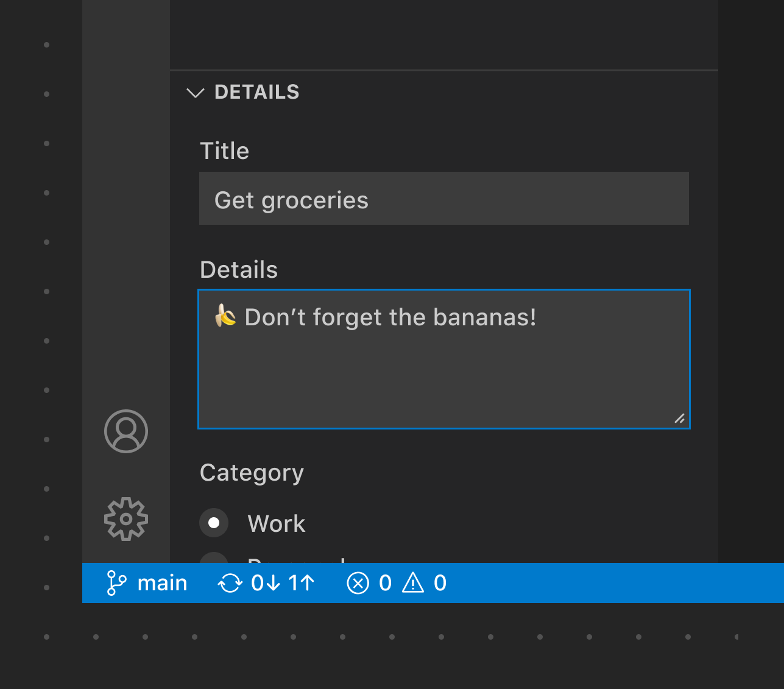Click the error count next to circle-x

[x=385, y=583]
